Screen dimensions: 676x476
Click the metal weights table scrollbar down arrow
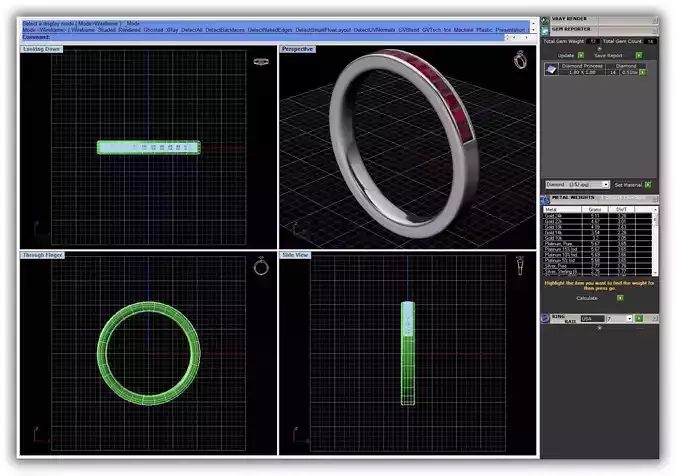[655, 273]
